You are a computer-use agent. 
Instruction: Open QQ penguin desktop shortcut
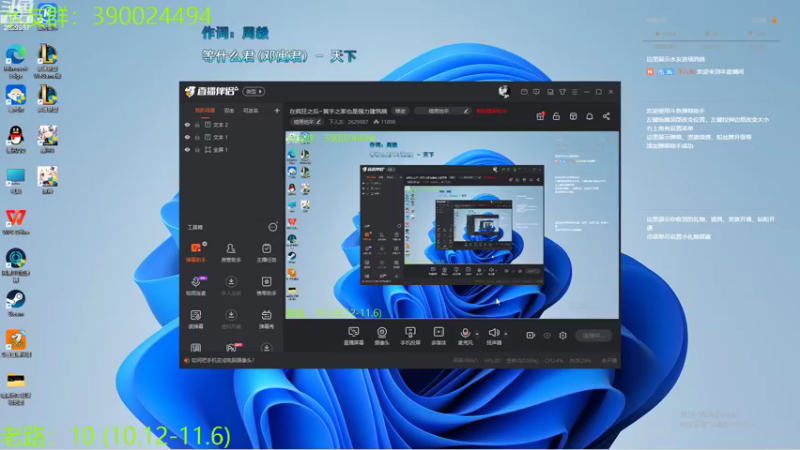[16, 139]
